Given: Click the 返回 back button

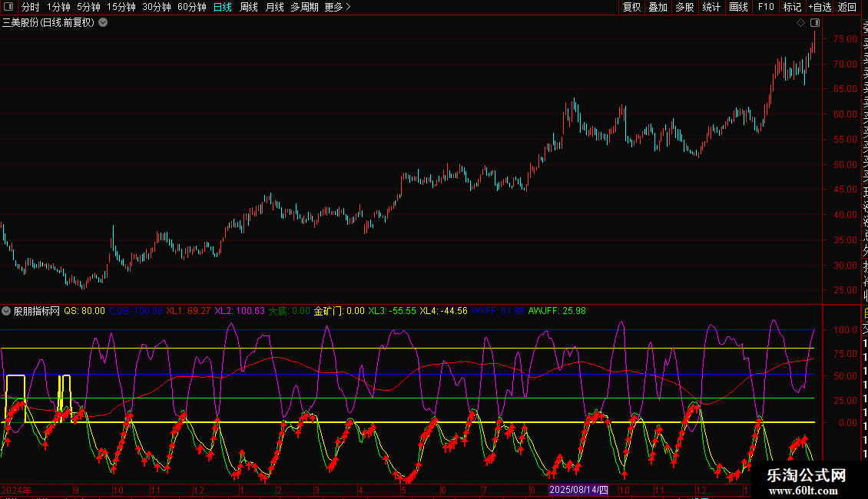Looking at the screenshot, I should coord(847,7).
